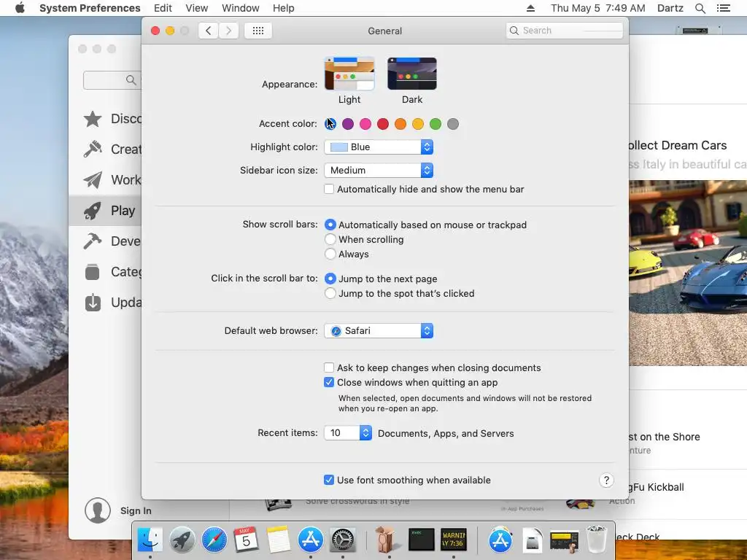The height and width of the screenshot is (560, 747).
Task: Go forward in System Preferences
Action: tap(228, 31)
